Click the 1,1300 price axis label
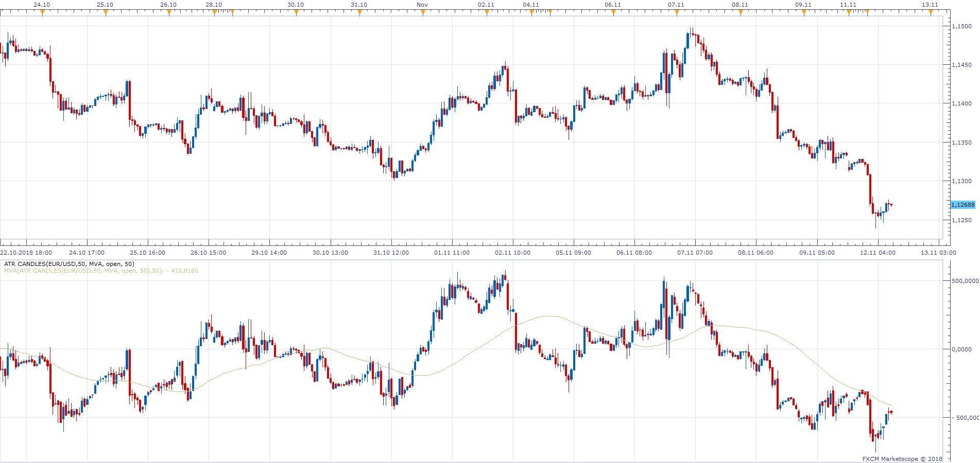Screen dimensions: 980x463 [962, 181]
